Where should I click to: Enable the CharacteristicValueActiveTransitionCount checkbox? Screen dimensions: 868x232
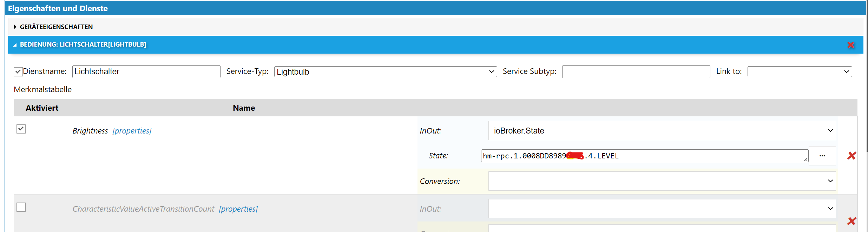[x=21, y=207]
